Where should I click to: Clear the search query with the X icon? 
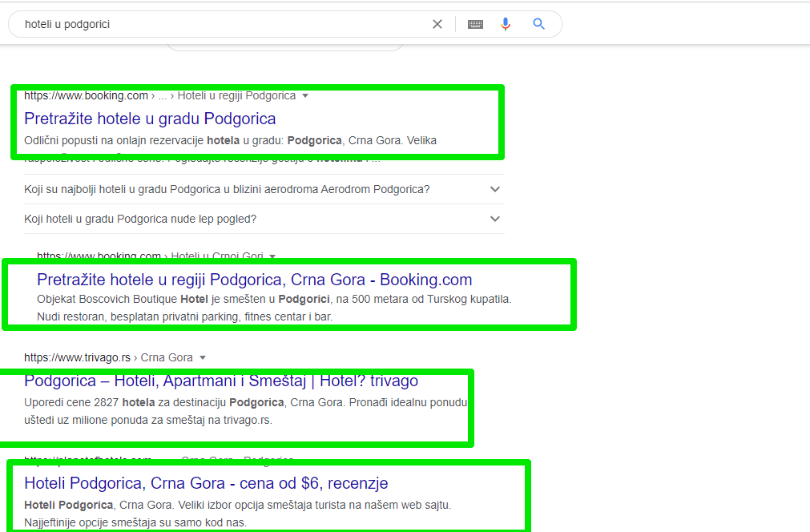[x=437, y=24]
